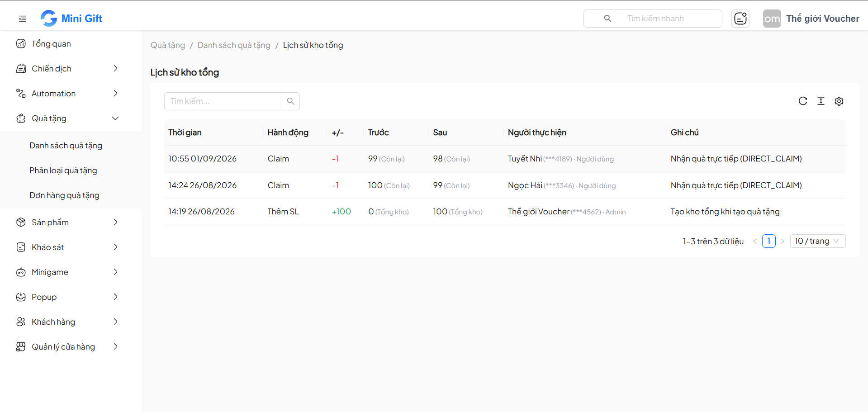Collapse the Quà tặng submenu chevron
Screen dimensions: 868x412
coord(115,118)
